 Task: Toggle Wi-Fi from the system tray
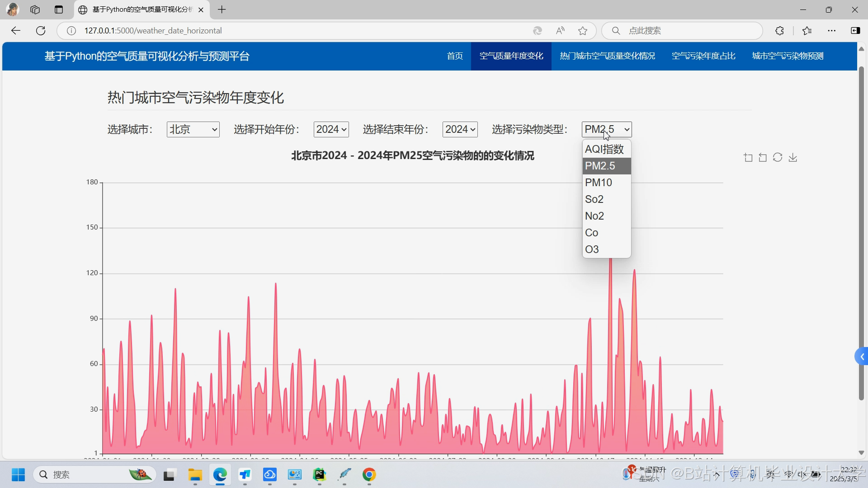coord(789,474)
